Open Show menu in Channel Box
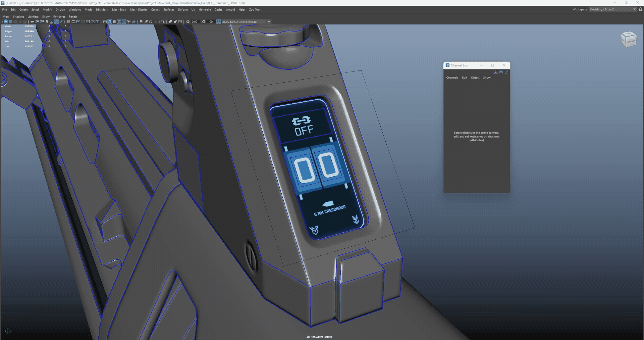Viewport: 644px width, 340px height. (x=487, y=78)
